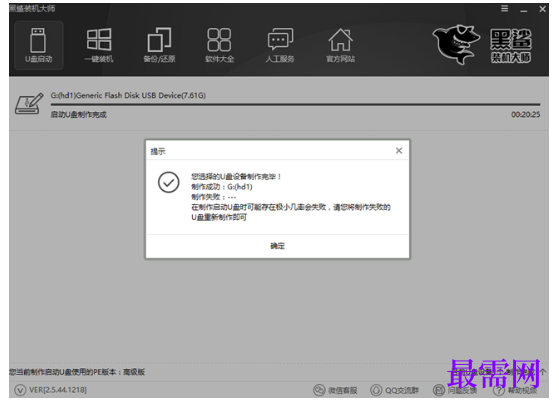Click the version check icon
Viewport: 559px width, 405px height.
(x=20, y=390)
